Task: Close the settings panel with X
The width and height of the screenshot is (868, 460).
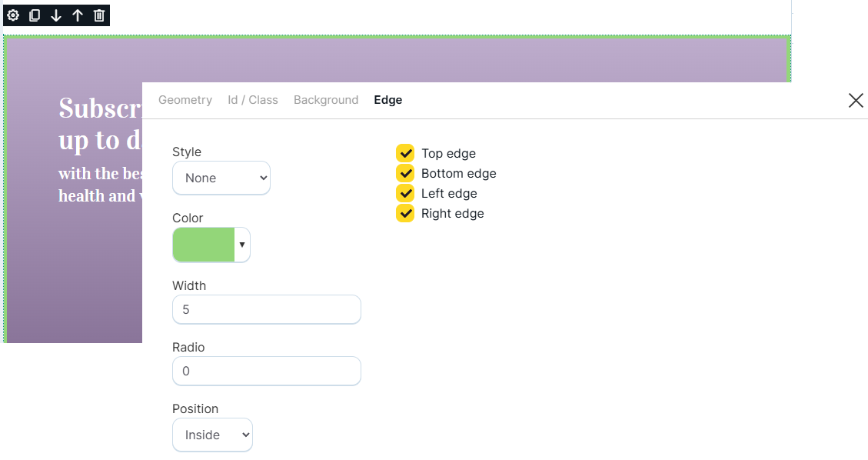Action: coord(856,100)
